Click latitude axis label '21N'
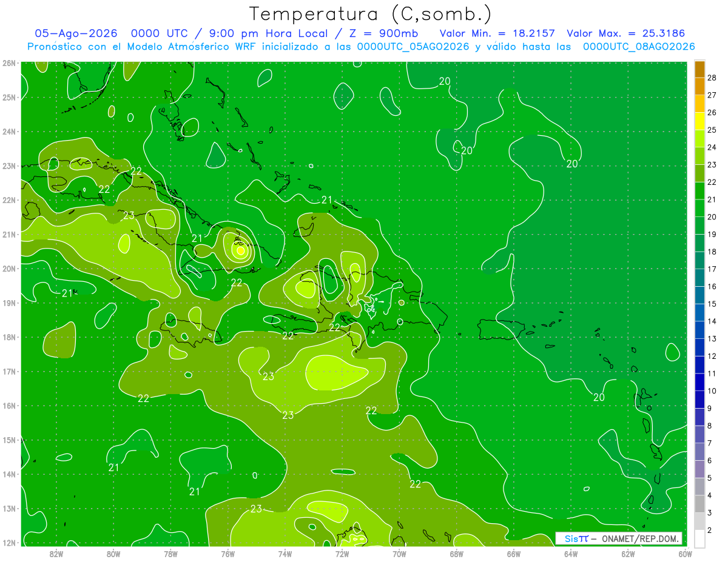The width and height of the screenshot is (728, 562). click(9, 234)
